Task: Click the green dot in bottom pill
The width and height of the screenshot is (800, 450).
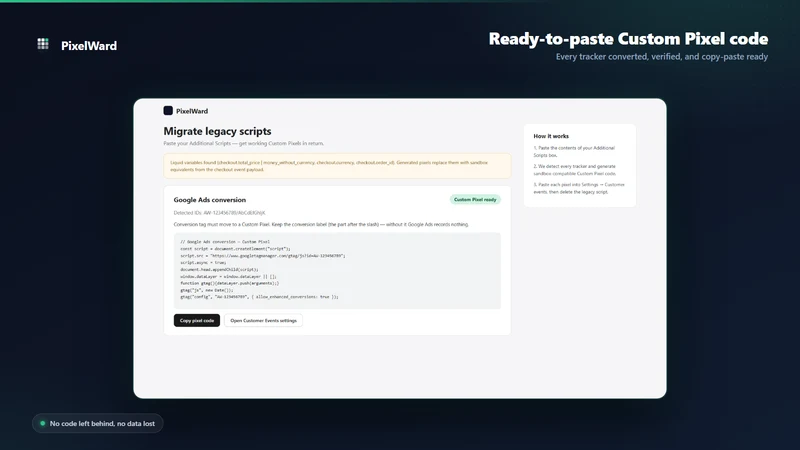Action: (x=43, y=423)
